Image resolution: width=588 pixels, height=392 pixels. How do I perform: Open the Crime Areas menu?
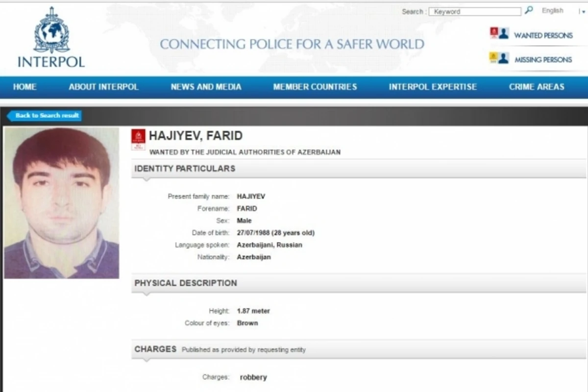coord(537,87)
